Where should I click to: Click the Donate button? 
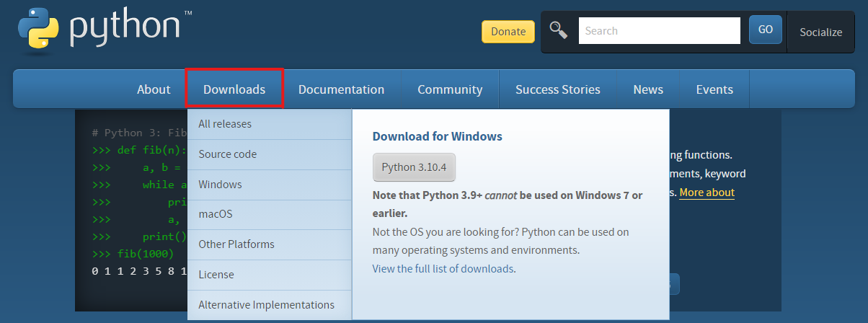click(508, 32)
